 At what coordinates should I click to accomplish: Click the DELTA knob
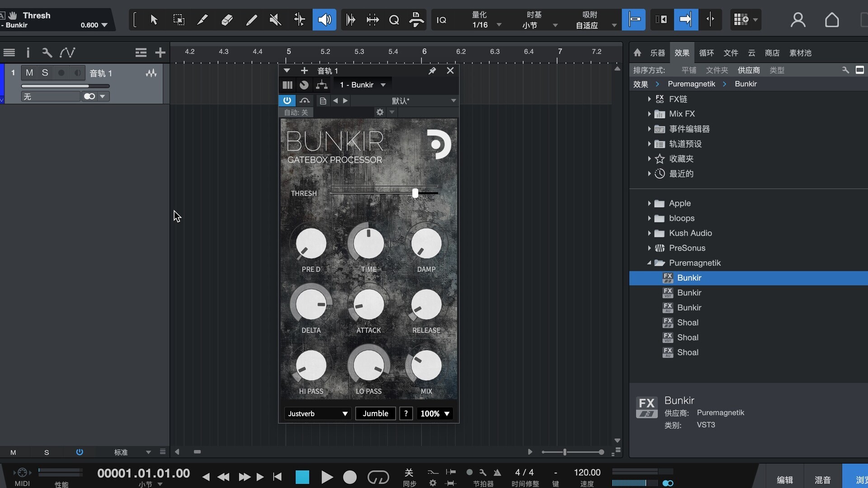(x=311, y=305)
